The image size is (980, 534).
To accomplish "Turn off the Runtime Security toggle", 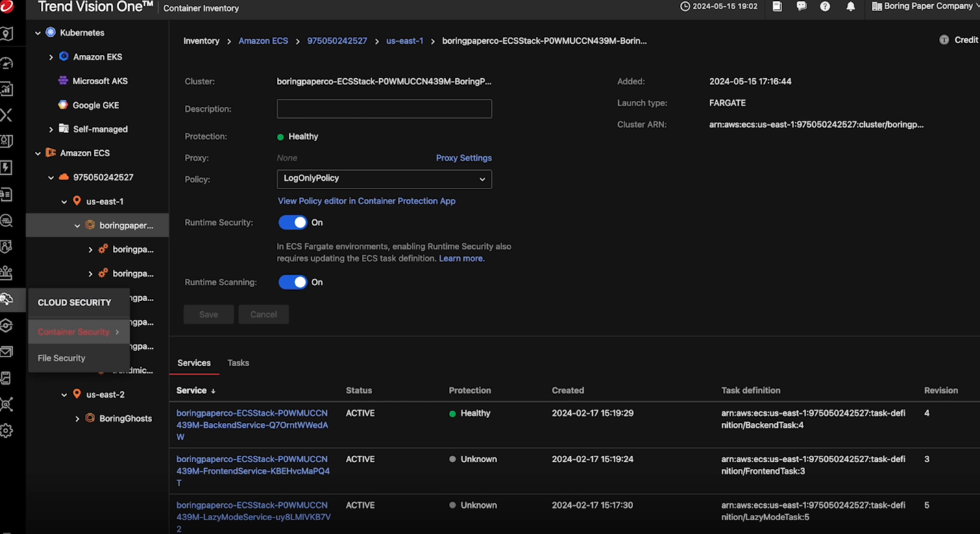I will (x=293, y=223).
